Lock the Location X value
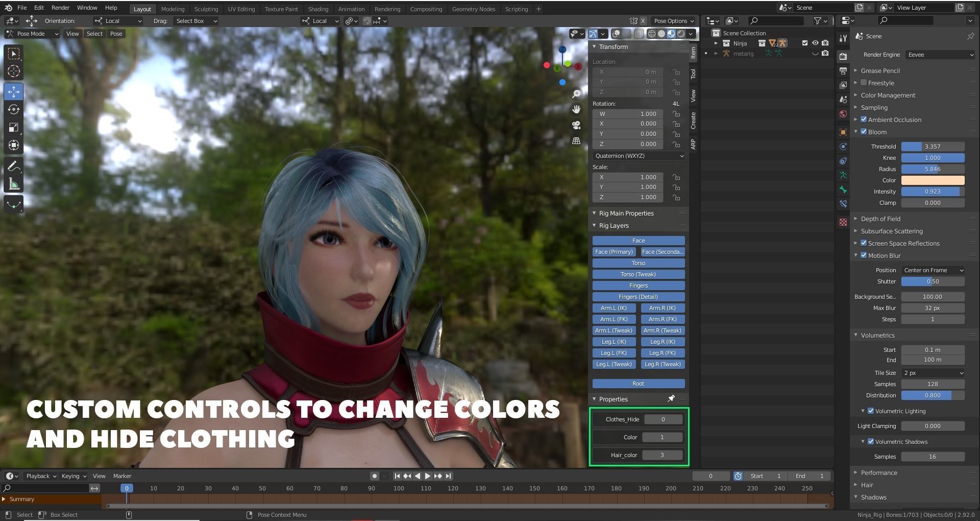Image resolution: width=980 pixels, height=521 pixels. tap(676, 72)
